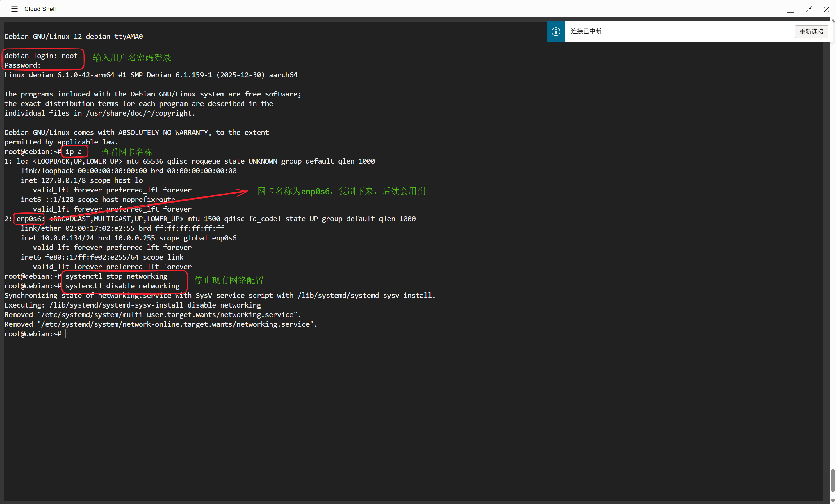836x504 pixels.
Task: Click the info icon in notification
Action: 555,32
